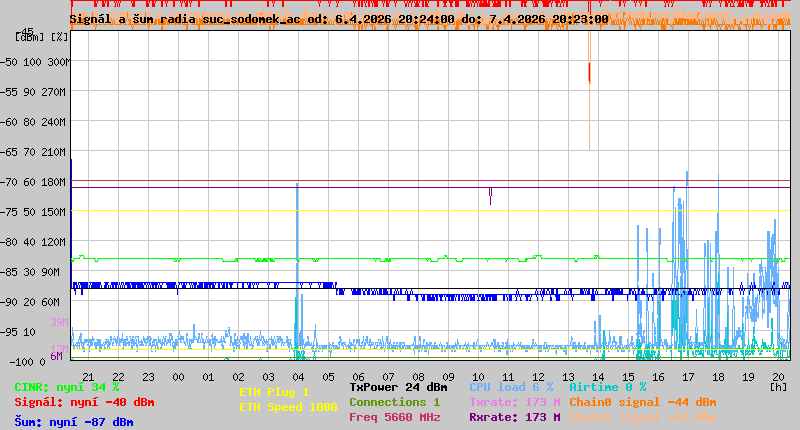
Task: Click the '6M' purple rate label
Action: tap(57, 356)
